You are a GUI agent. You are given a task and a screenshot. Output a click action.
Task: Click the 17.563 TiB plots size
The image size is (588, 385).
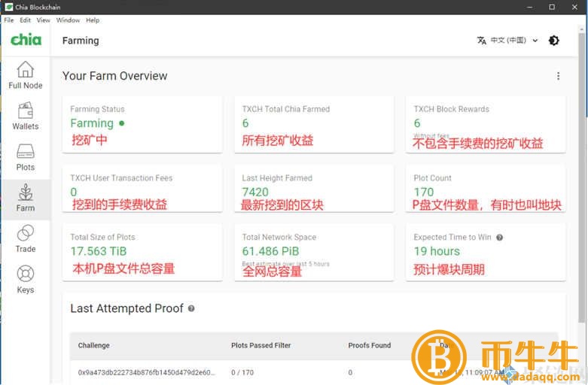[99, 251]
